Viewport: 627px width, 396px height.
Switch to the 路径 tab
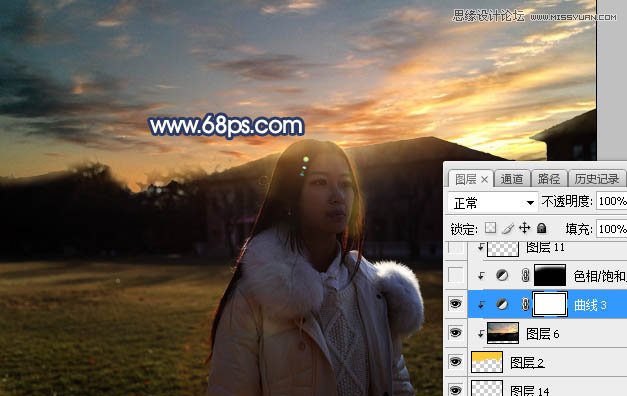click(x=549, y=179)
